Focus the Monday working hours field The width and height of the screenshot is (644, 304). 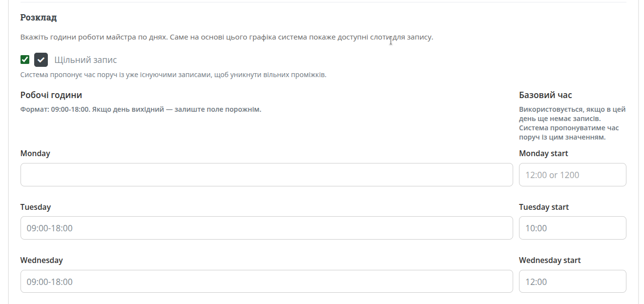click(x=267, y=175)
